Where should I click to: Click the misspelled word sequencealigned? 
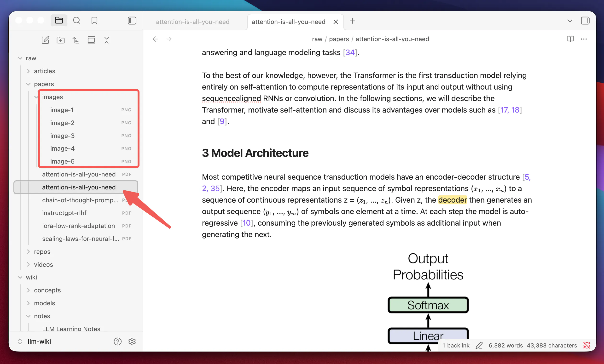(231, 98)
